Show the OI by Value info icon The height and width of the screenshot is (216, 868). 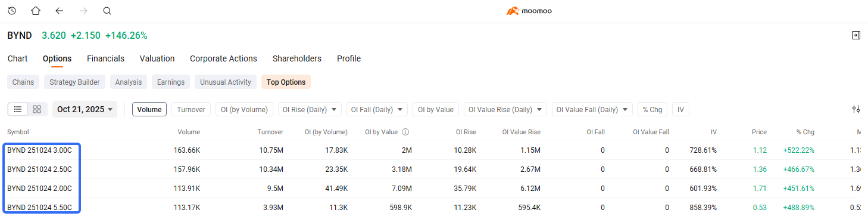405,132
